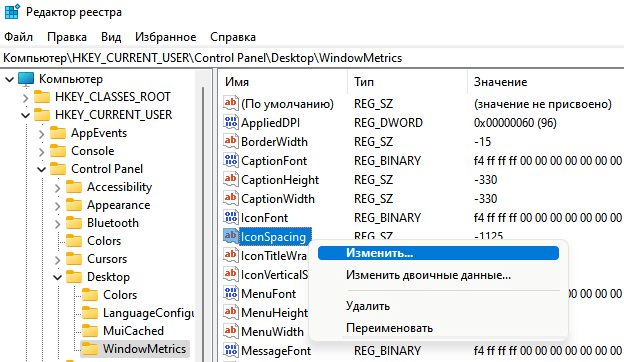The image size is (624, 362).
Task: Select the CaptionFont binary icon
Action: (x=231, y=160)
